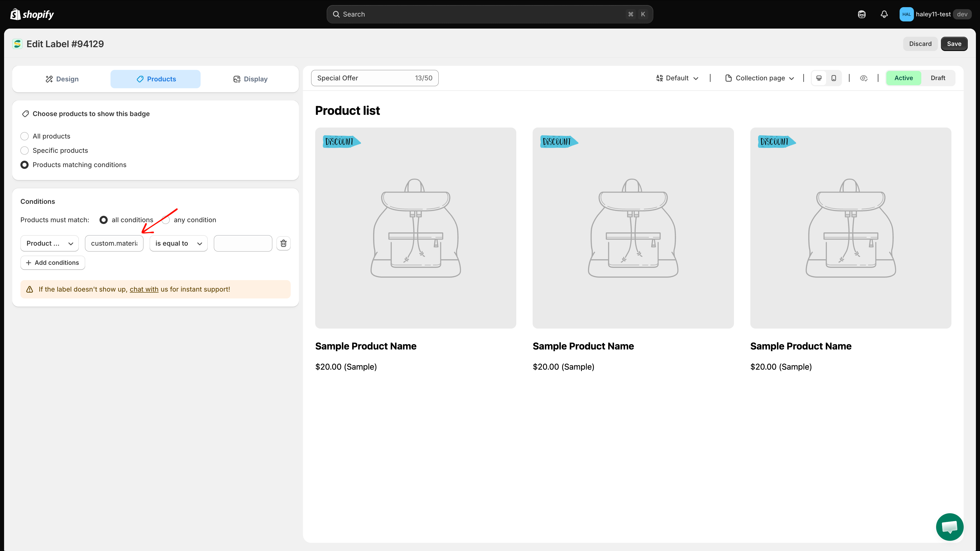980x551 pixels.
Task: Set label status to Draft
Action: click(x=938, y=78)
